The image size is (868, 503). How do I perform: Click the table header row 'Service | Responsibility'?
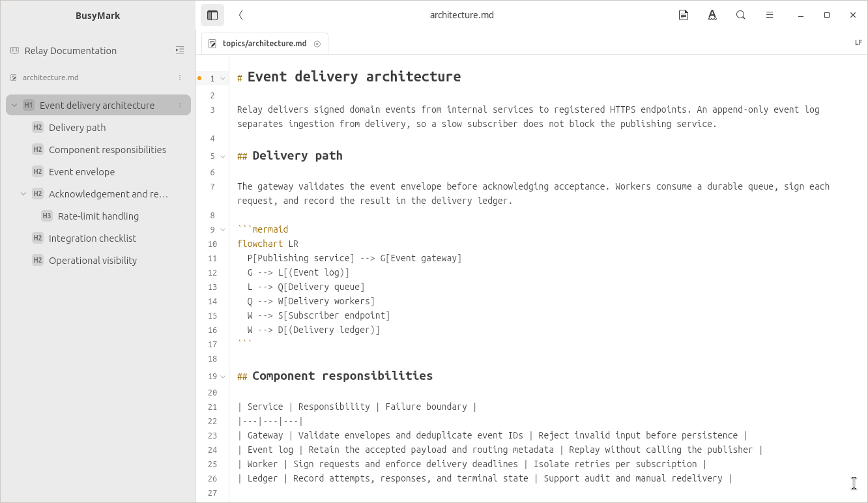click(x=357, y=407)
